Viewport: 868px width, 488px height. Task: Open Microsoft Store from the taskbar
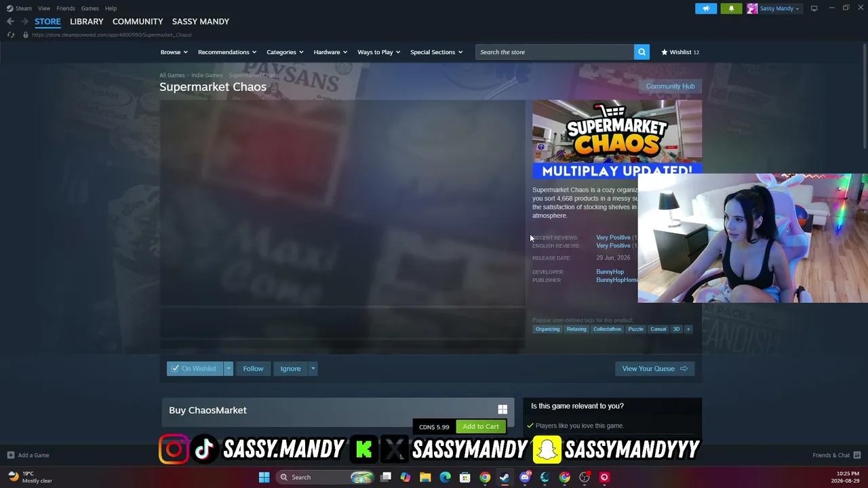click(465, 477)
